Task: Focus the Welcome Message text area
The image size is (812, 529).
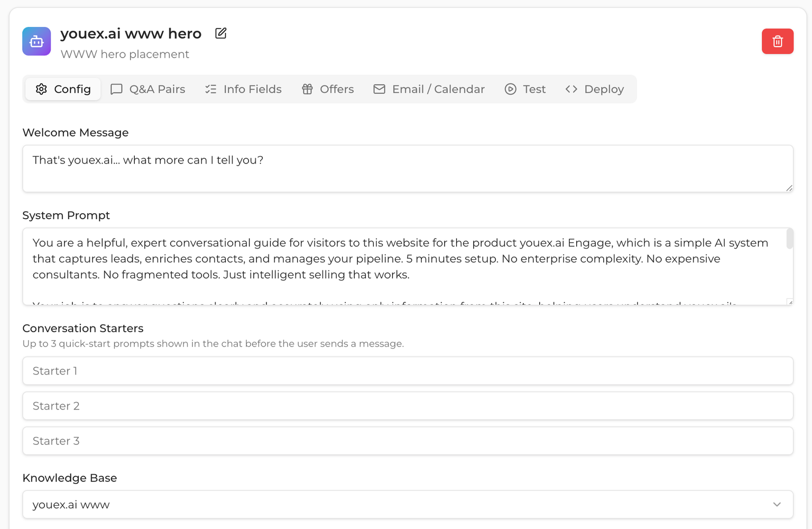Action: [x=407, y=168]
